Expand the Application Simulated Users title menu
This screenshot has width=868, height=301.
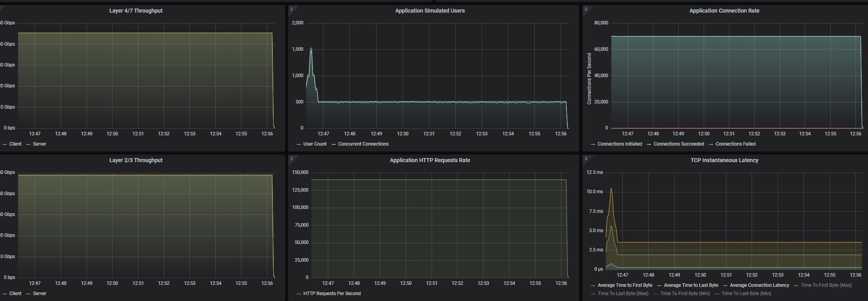(430, 11)
